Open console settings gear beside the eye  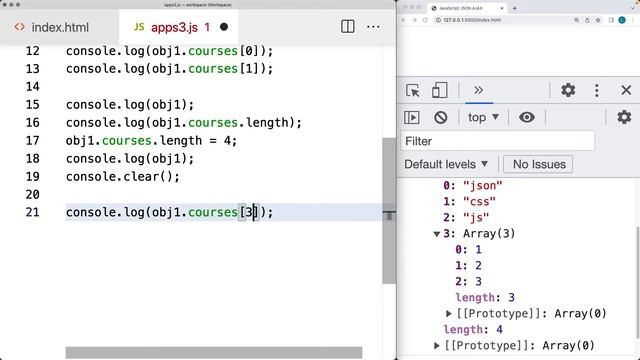point(624,117)
